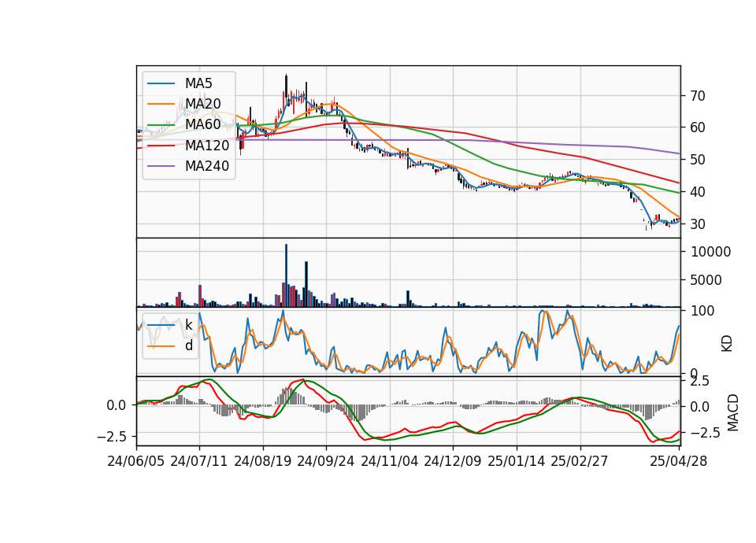This screenshot has width=756, height=543.
Task: Click the 70 price axis tick
Action: coord(698,96)
